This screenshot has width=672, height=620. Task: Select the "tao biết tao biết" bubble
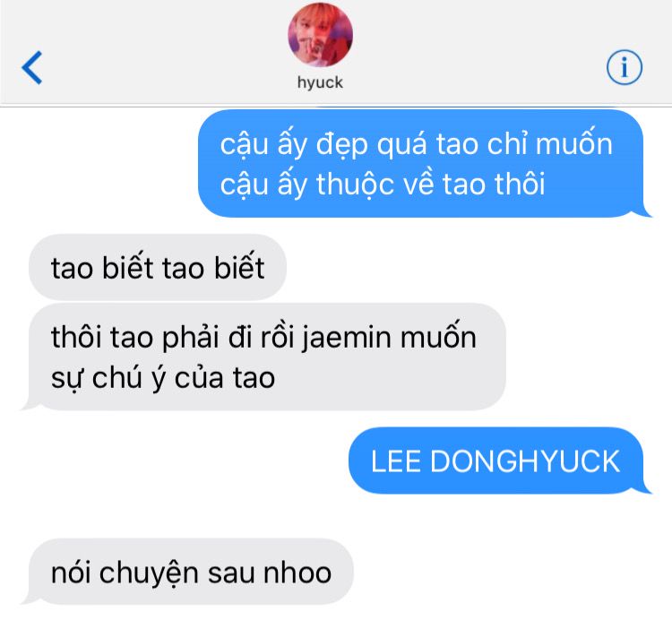(158, 267)
